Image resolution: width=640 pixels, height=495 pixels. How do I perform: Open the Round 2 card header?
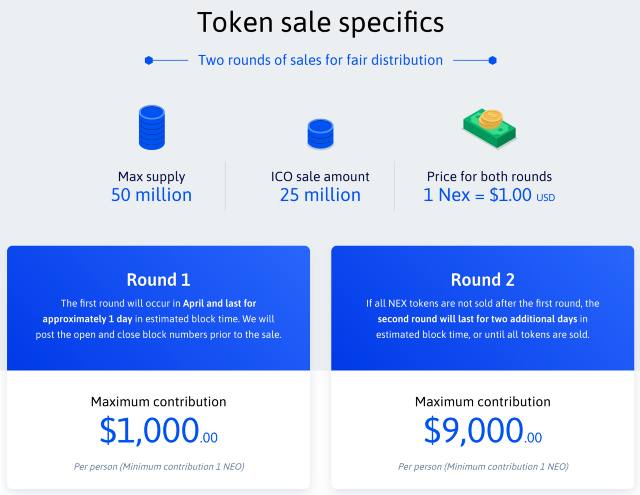pyautogui.click(x=482, y=280)
